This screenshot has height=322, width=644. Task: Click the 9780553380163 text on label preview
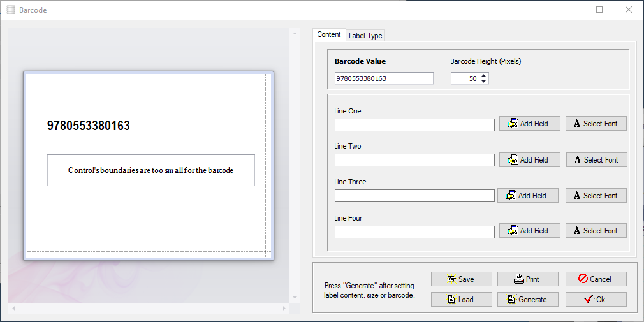89,126
